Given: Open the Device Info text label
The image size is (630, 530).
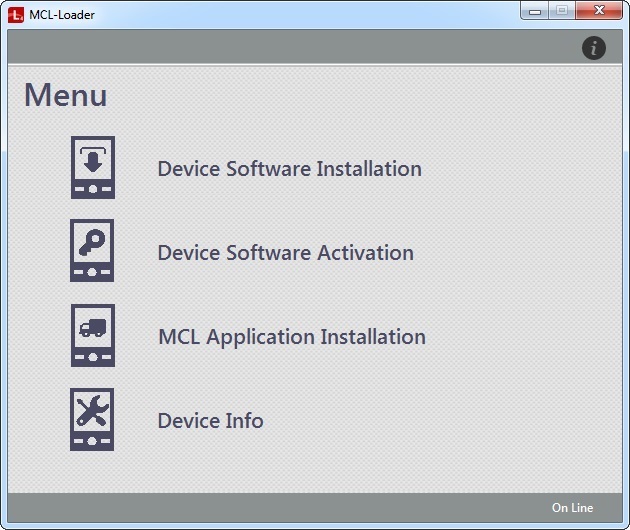Looking at the screenshot, I should tap(210, 421).
